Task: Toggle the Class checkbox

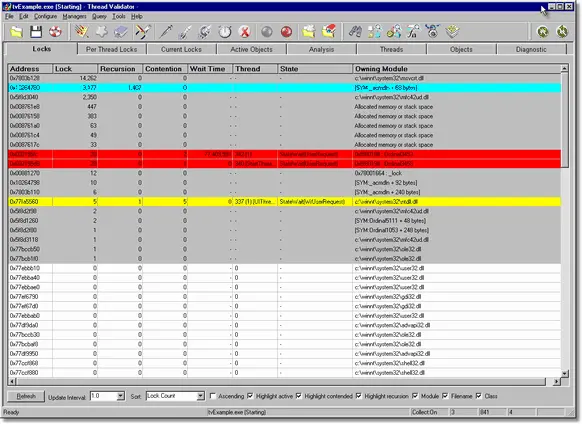Action: (479, 396)
